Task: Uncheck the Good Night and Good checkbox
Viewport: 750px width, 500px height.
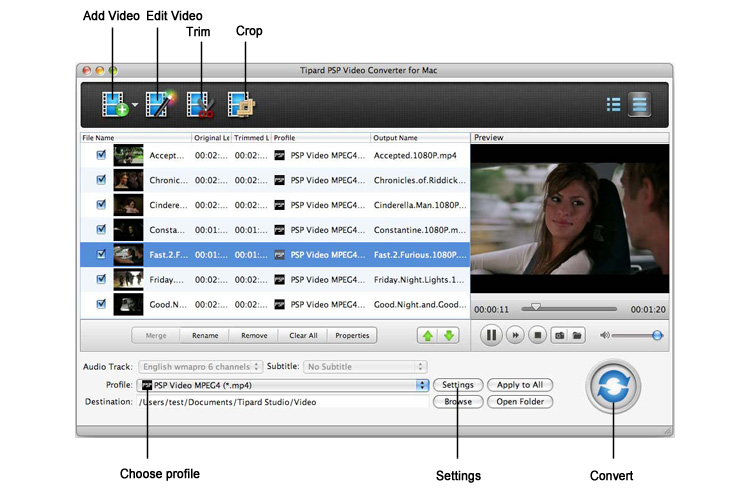Action: [x=101, y=304]
